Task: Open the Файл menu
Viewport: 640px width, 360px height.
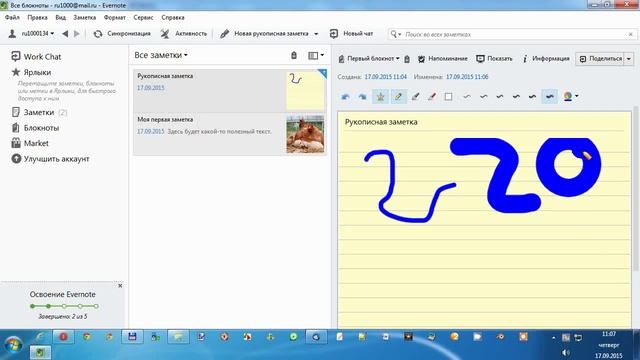Action: tap(12, 18)
